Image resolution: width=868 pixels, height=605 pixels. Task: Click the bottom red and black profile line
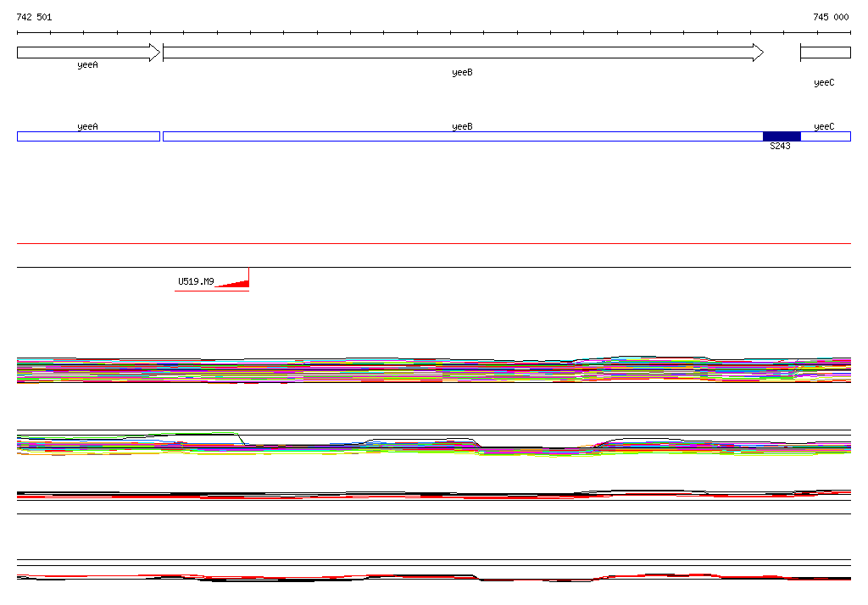coord(434,578)
